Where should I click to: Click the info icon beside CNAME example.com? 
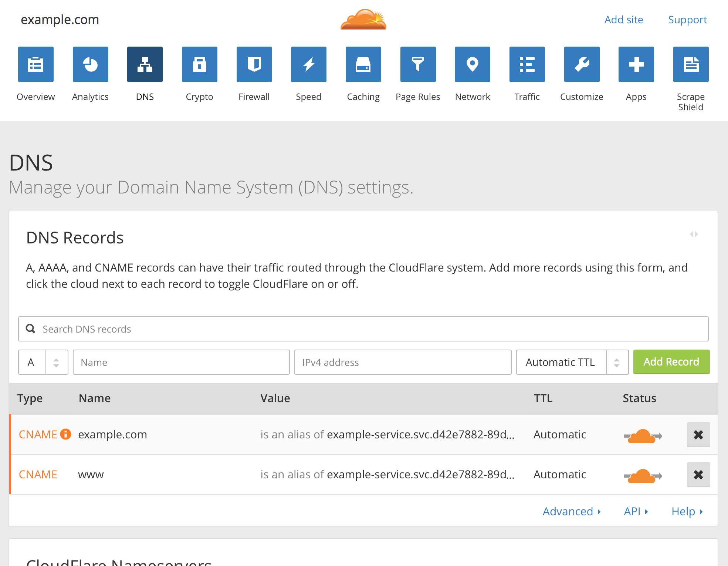(x=65, y=434)
